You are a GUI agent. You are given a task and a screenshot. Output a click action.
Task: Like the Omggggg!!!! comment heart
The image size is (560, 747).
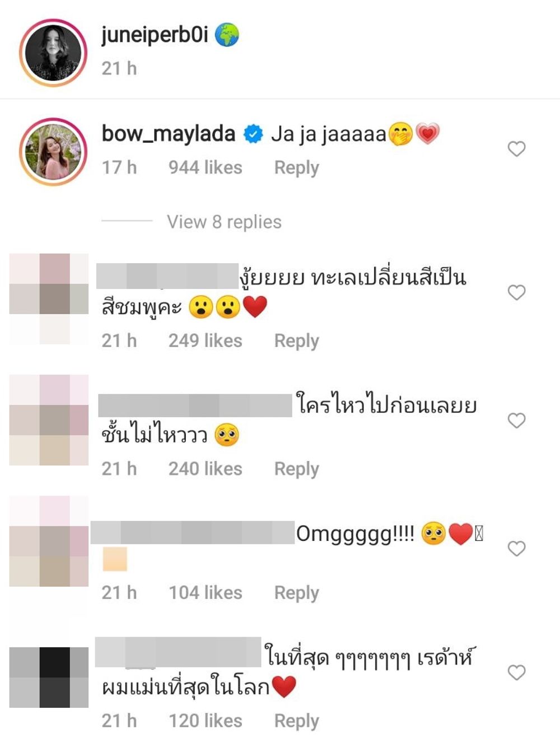(x=516, y=549)
